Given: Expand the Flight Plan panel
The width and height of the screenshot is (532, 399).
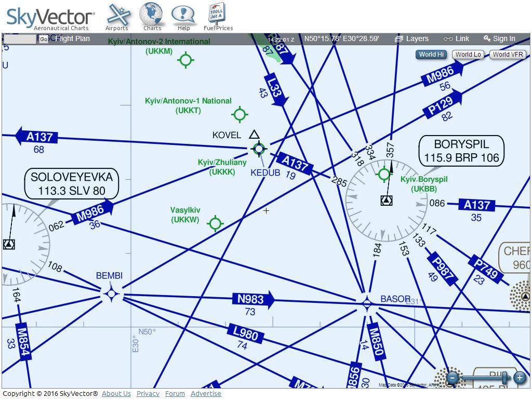Looking at the screenshot, I should 72,39.
